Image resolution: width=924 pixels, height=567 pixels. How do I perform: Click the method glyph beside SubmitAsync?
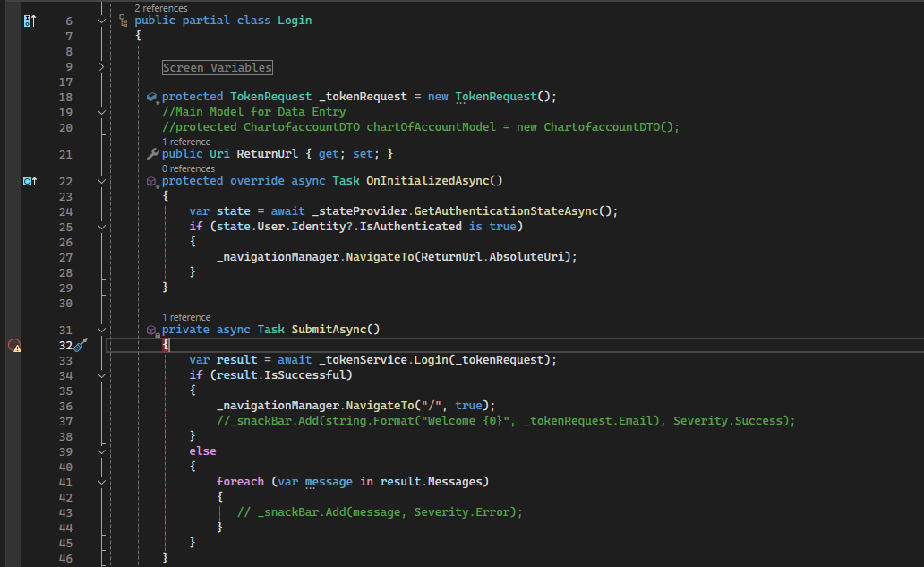click(150, 329)
